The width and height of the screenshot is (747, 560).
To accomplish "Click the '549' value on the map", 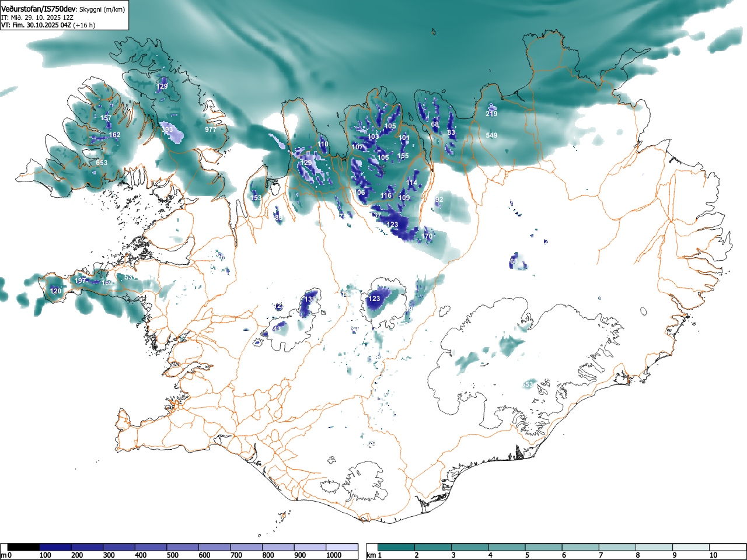I will click(491, 135).
